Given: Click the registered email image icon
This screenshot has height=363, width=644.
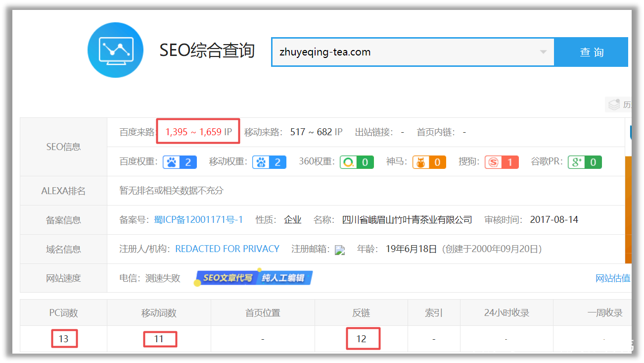Looking at the screenshot, I should pos(340,250).
